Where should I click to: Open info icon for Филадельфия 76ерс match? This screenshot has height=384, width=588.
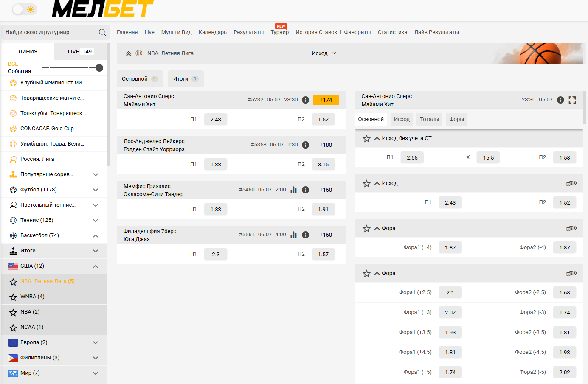click(305, 235)
